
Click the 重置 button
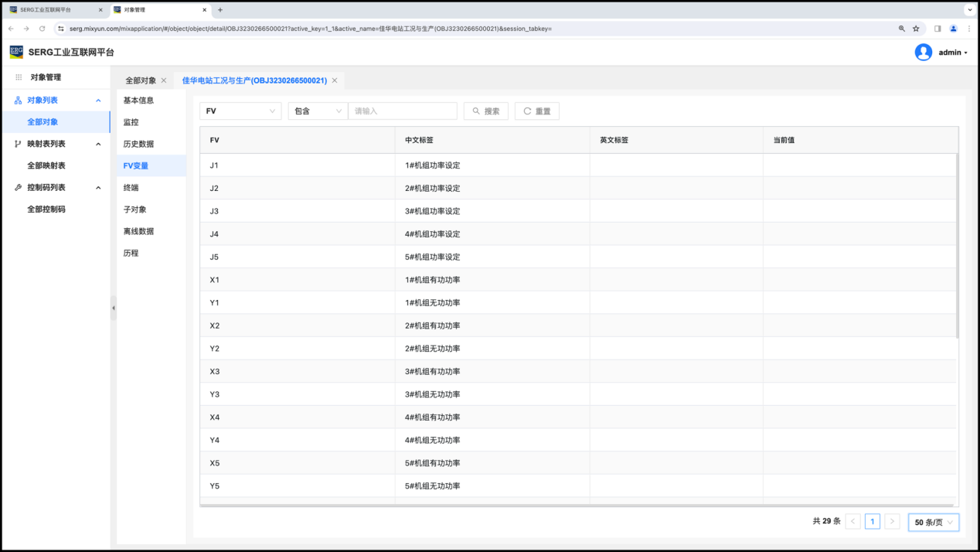[x=536, y=111]
